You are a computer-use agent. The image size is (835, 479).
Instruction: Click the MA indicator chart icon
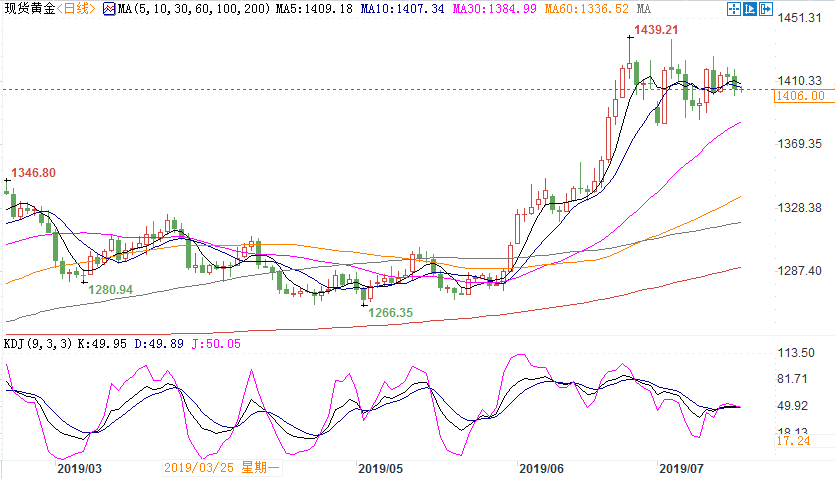(x=109, y=9)
